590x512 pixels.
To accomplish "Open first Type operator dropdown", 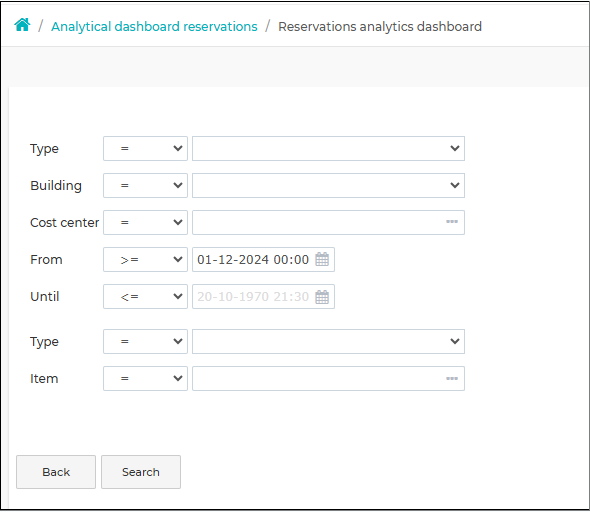I will point(145,149).
